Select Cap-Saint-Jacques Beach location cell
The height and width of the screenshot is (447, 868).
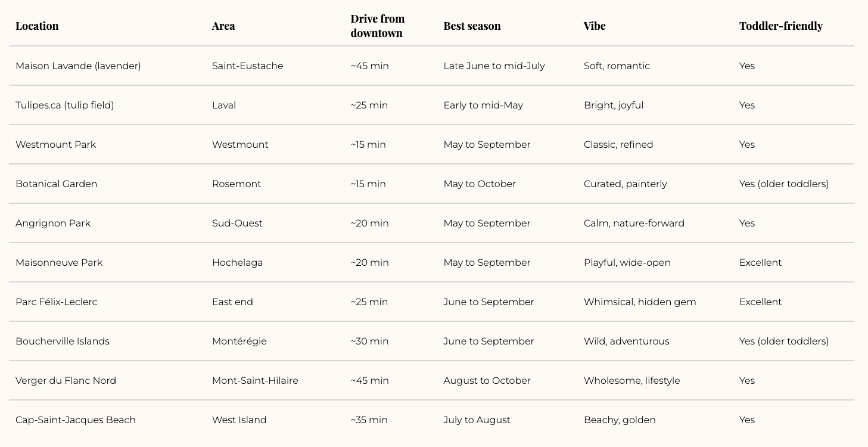76,420
